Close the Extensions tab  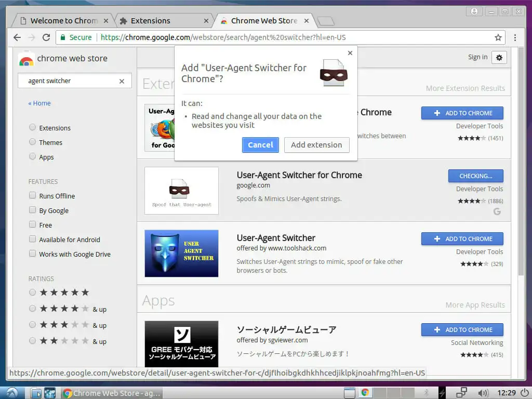click(x=206, y=21)
